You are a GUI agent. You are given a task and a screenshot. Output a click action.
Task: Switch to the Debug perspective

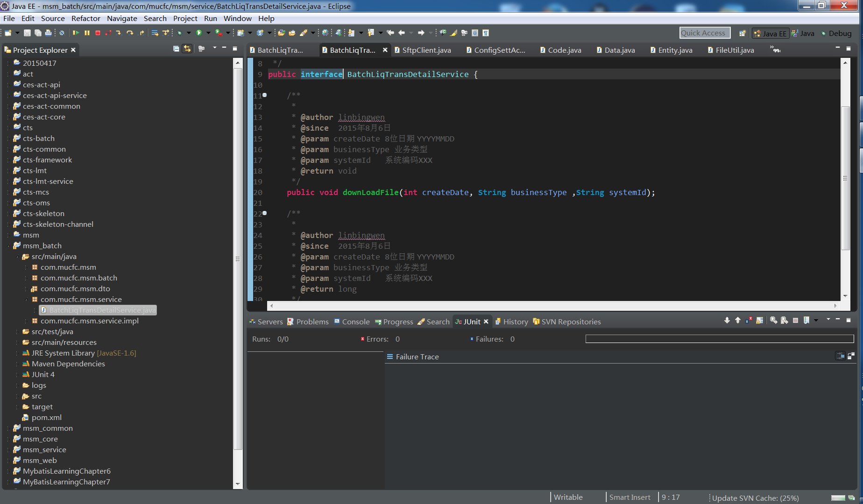pos(836,34)
